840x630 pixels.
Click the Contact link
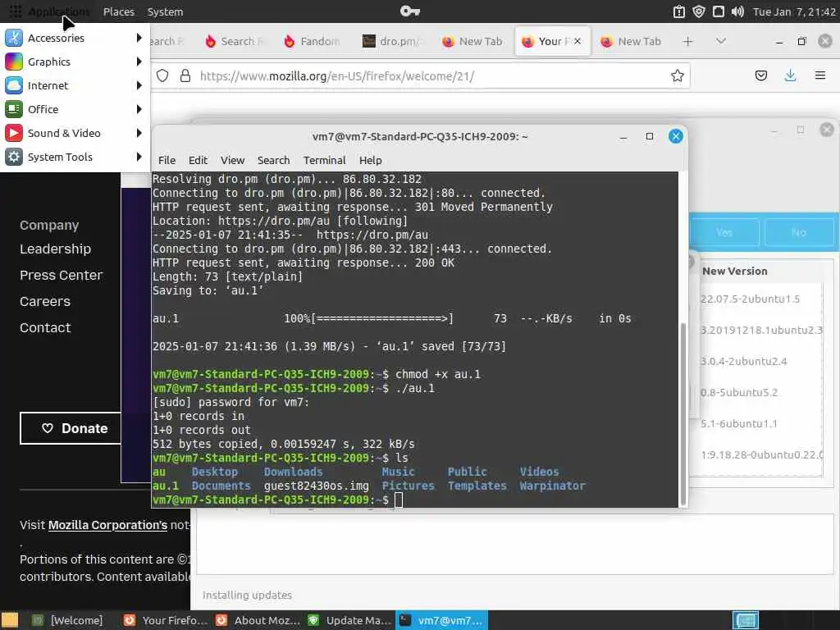pos(45,328)
